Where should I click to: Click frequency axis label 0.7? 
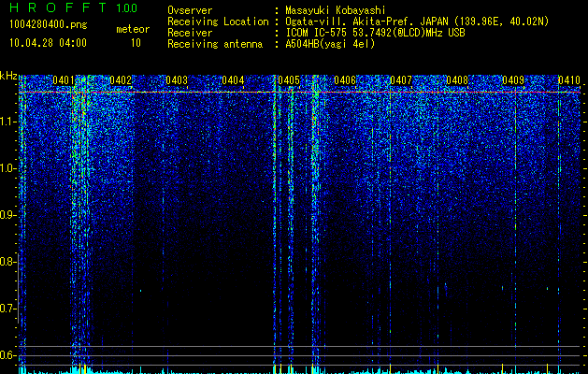[x=7, y=309]
